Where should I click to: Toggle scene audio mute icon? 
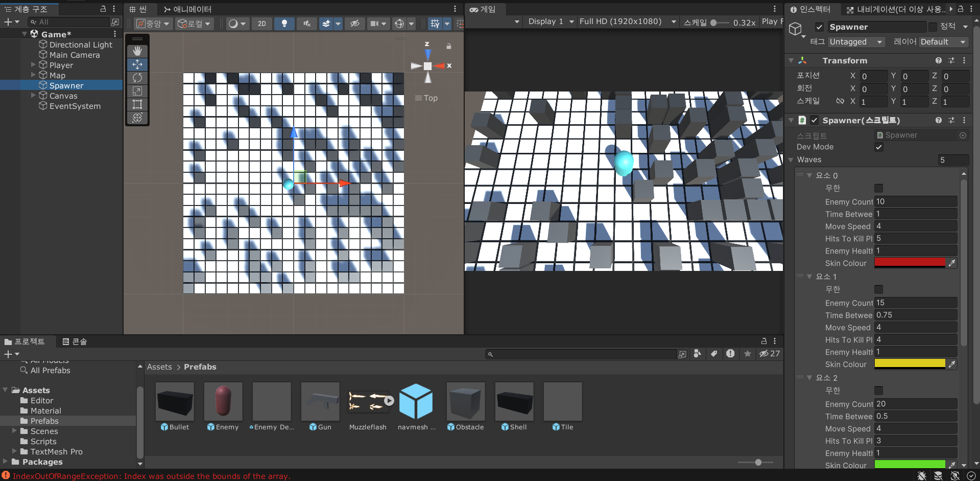tap(307, 24)
